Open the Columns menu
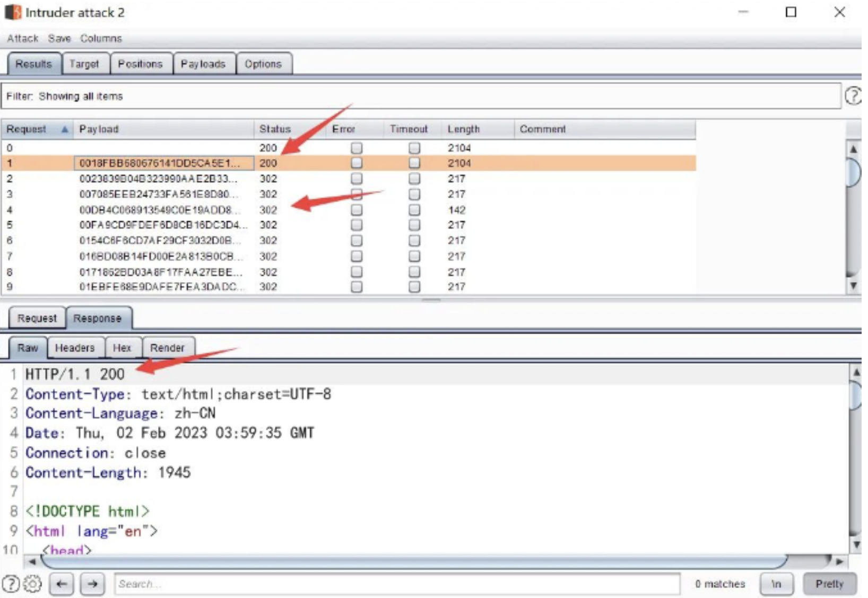This screenshot has height=598, width=868. pos(101,38)
